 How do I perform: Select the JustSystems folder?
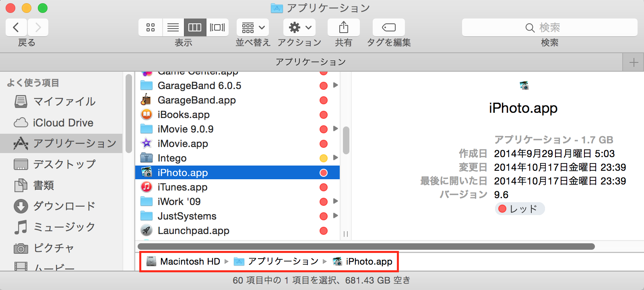237,216
